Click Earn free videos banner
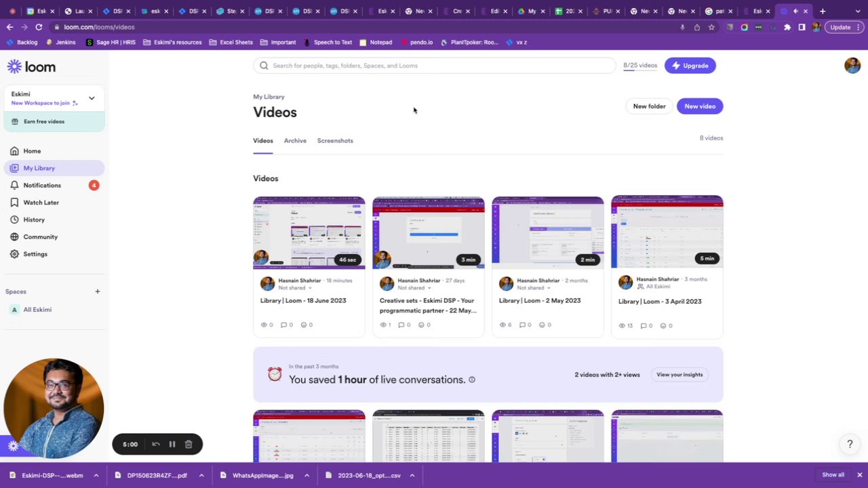The image size is (868, 488). click(x=54, y=121)
